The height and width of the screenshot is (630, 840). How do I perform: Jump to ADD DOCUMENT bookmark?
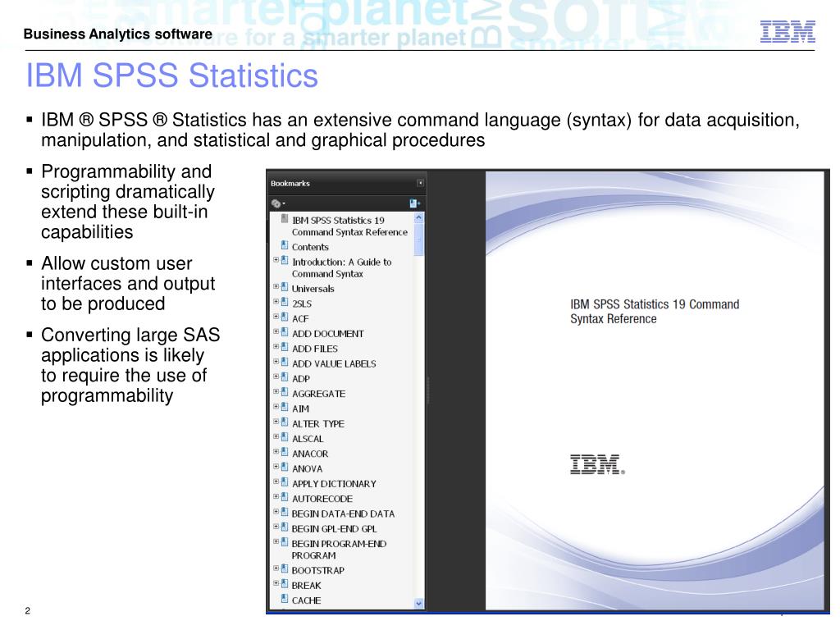click(x=328, y=334)
